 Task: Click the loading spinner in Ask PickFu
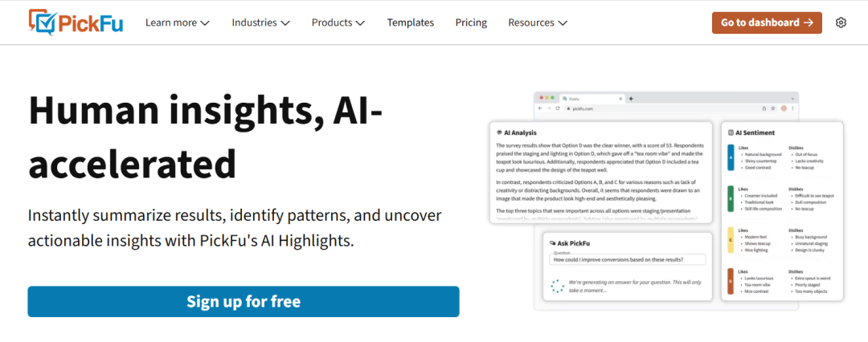tap(557, 286)
